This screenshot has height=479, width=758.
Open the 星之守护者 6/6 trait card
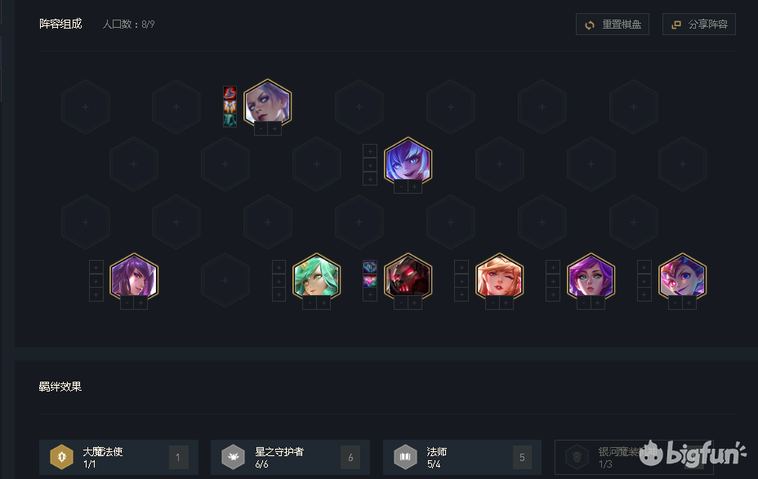coord(291,457)
